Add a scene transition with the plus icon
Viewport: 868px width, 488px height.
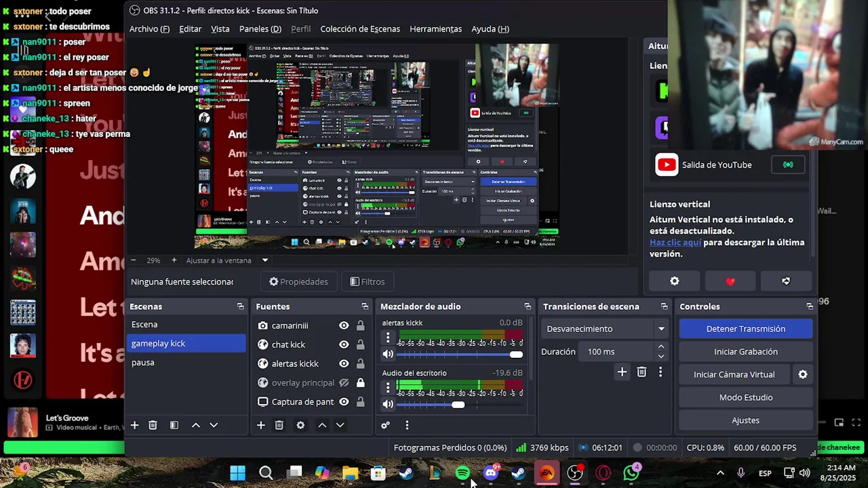click(622, 371)
